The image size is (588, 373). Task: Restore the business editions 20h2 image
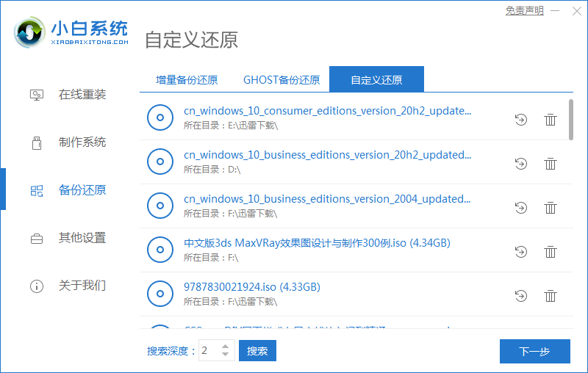[521, 164]
